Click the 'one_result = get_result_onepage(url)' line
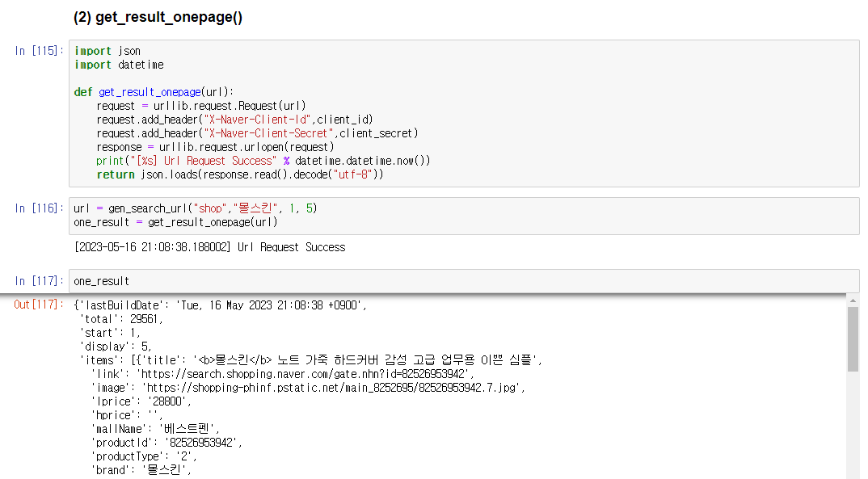The width and height of the screenshot is (868, 479). coord(175,222)
